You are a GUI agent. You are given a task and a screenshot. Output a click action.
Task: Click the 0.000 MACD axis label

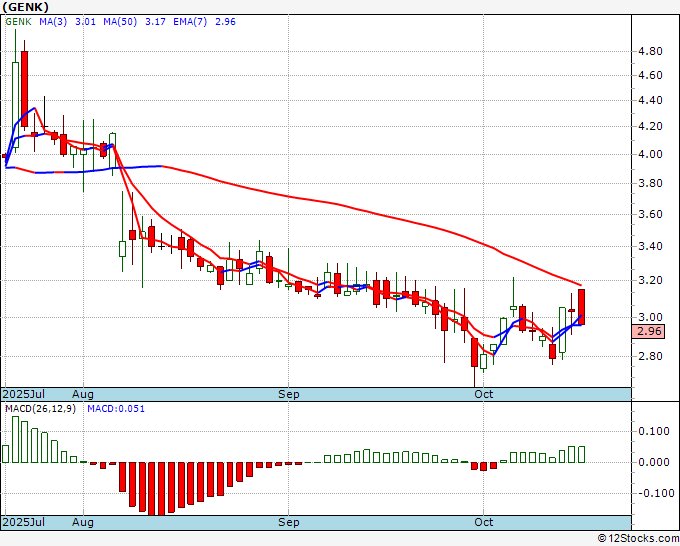[x=654, y=462]
